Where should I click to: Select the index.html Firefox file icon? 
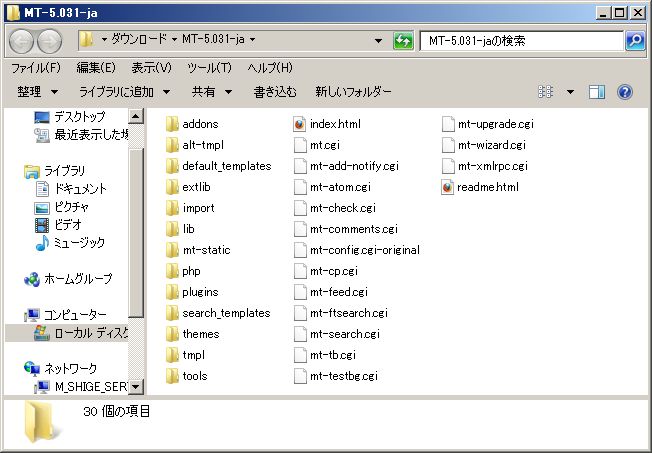pos(300,124)
